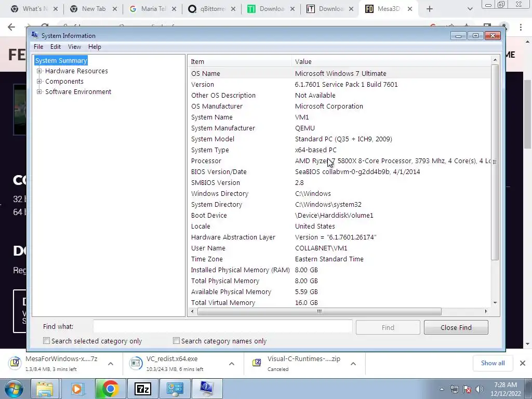
Task: Open Windows Explorer from the taskbar
Action: point(45,389)
